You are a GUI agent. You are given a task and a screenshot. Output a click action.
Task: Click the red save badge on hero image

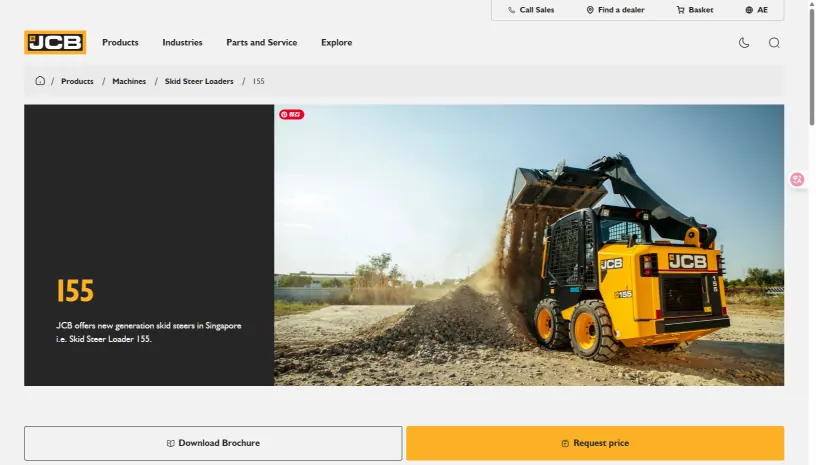tap(291, 114)
